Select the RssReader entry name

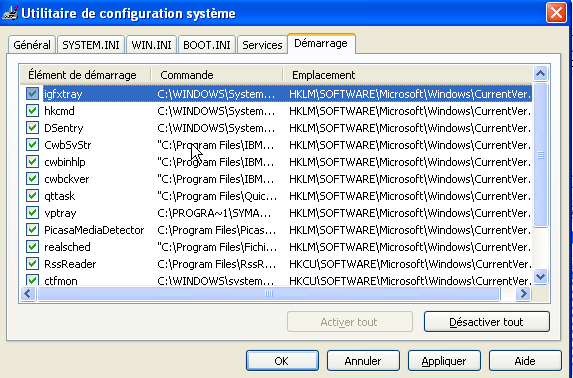pyautogui.click(x=70, y=264)
